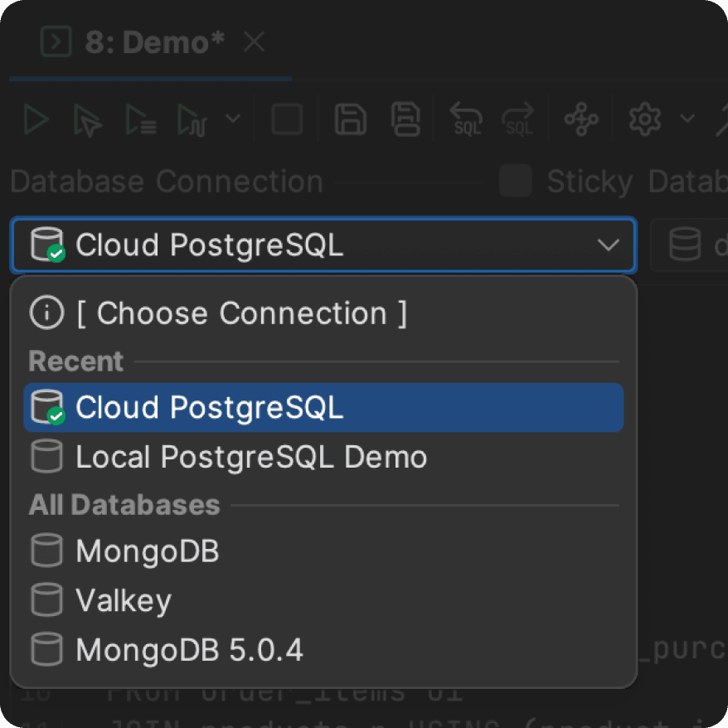Toggle the Sticky Database checkbox
The width and height of the screenshot is (728, 728).
click(x=515, y=181)
